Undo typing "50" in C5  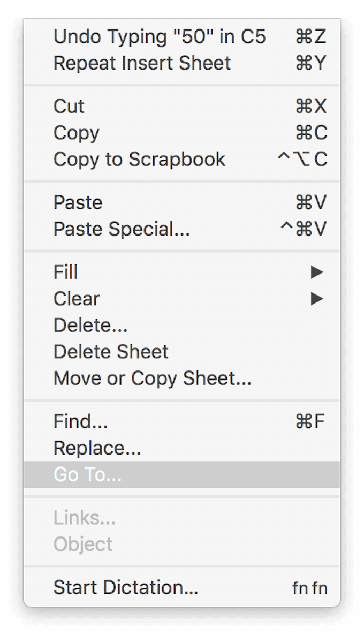[160, 36]
